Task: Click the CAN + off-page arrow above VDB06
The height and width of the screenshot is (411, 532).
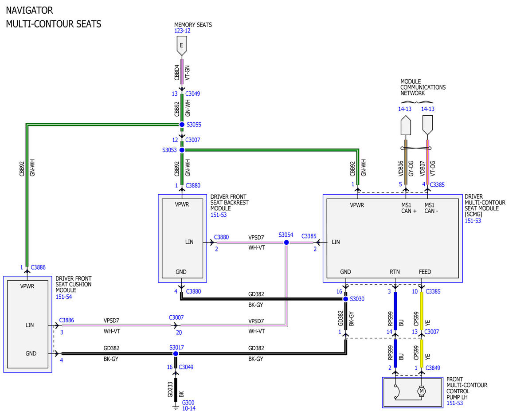Action: point(406,125)
